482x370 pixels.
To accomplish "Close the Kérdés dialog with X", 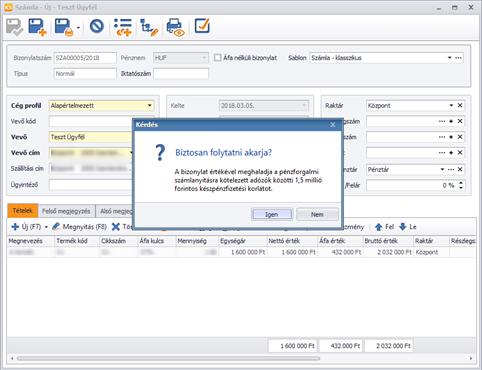I will pos(333,125).
